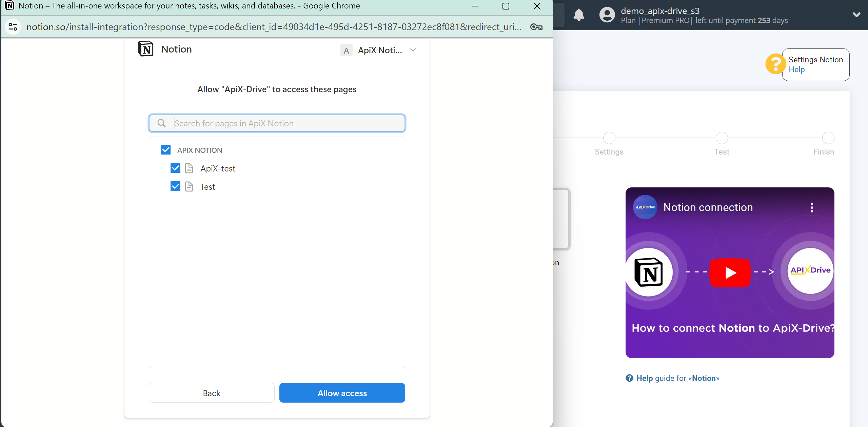Image resolution: width=868 pixels, height=427 pixels.
Task: Open the Help link under Settings Notion
Action: pyautogui.click(x=796, y=69)
